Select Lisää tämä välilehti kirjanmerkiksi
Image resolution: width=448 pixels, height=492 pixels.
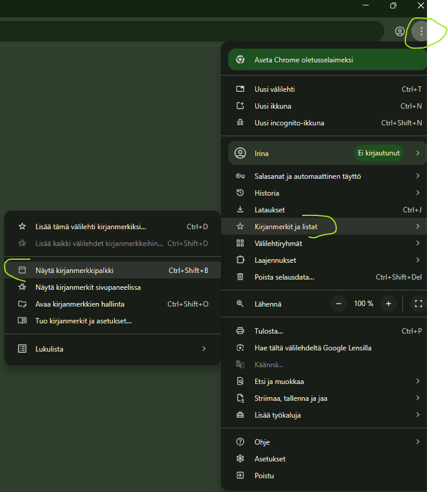point(112,226)
